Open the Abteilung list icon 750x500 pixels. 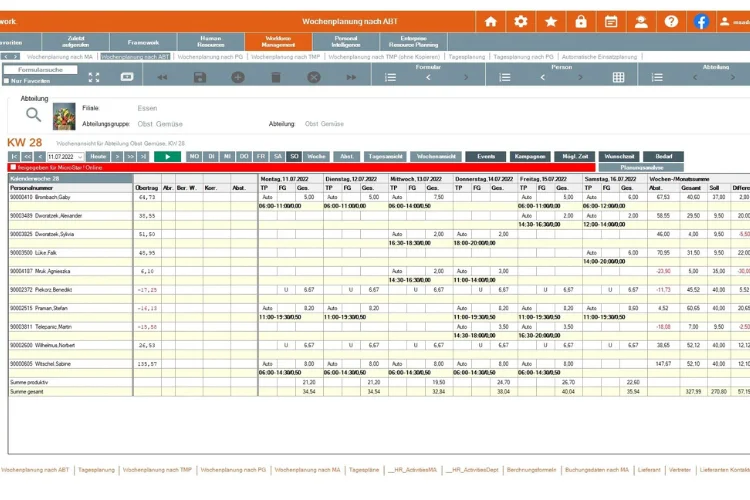tap(657, 78)
